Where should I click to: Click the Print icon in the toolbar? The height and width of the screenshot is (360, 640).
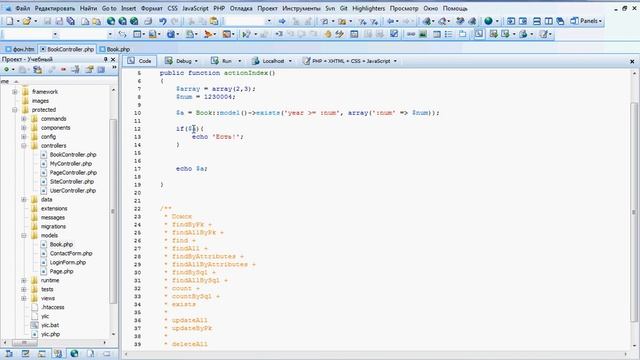(148, 21)
